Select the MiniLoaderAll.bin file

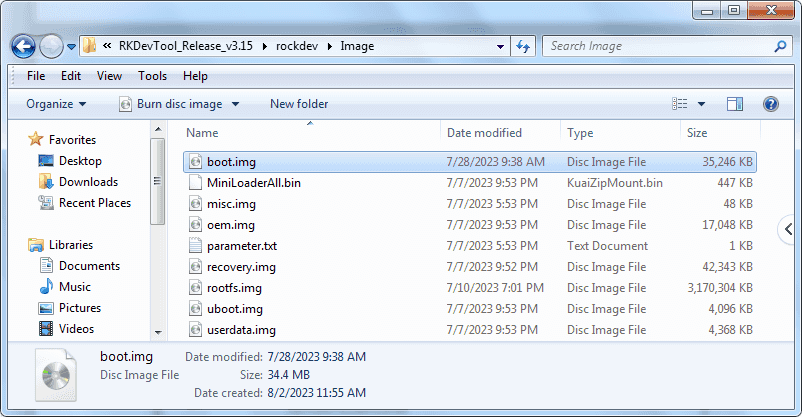coord(253,183)
